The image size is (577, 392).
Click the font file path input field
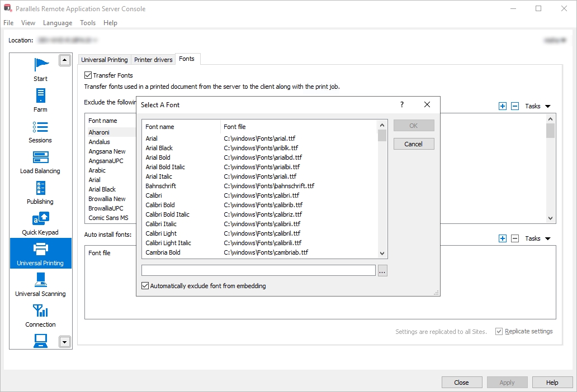258,271
